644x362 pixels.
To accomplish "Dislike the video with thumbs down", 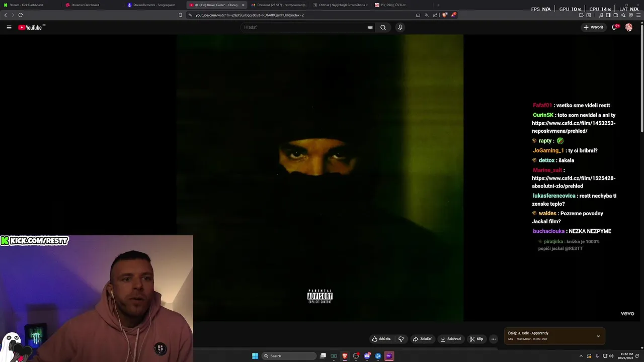I will [401, 339].
